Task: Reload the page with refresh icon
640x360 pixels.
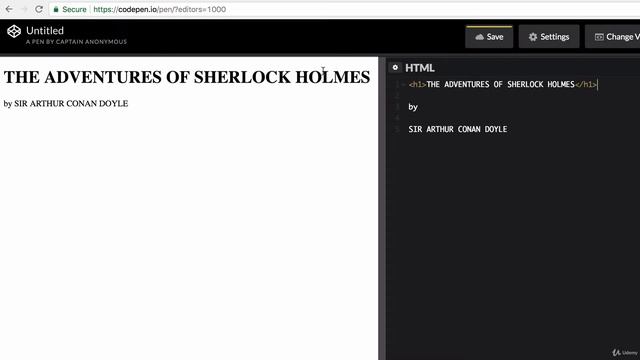Action: point(39,9)
